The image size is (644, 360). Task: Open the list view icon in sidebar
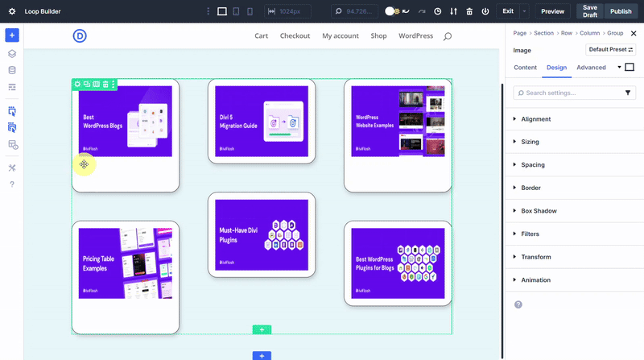12,87
